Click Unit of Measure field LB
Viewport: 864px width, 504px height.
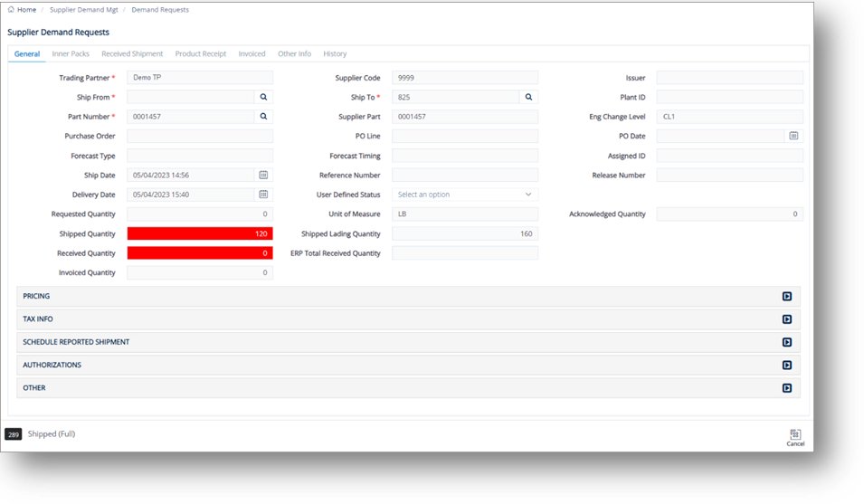464,214
